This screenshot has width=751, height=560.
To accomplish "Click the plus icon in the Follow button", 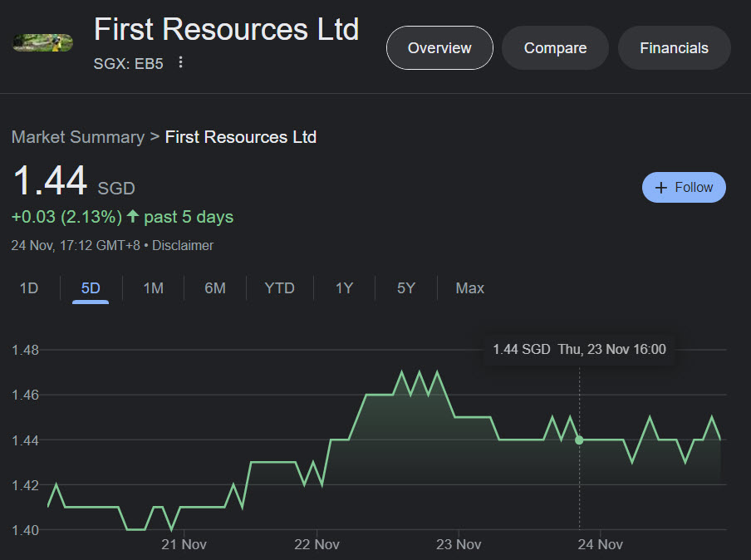I will point(661,188).
